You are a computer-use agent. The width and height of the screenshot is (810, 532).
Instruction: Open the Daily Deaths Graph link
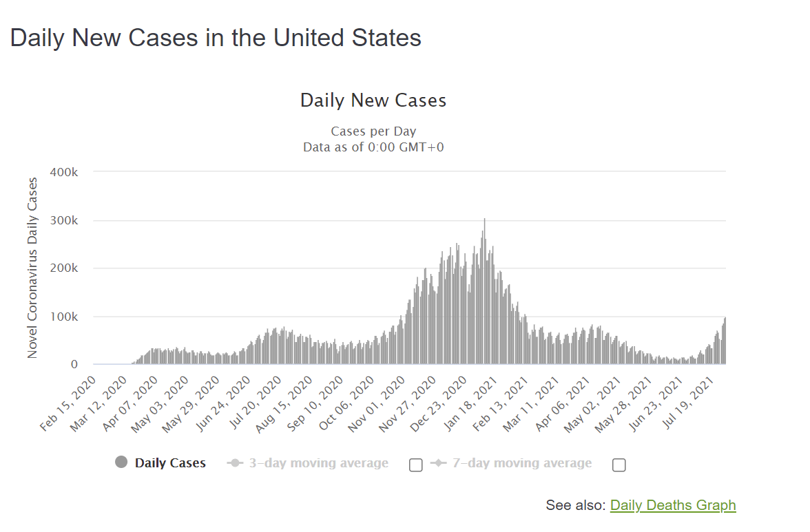point(672,504)
